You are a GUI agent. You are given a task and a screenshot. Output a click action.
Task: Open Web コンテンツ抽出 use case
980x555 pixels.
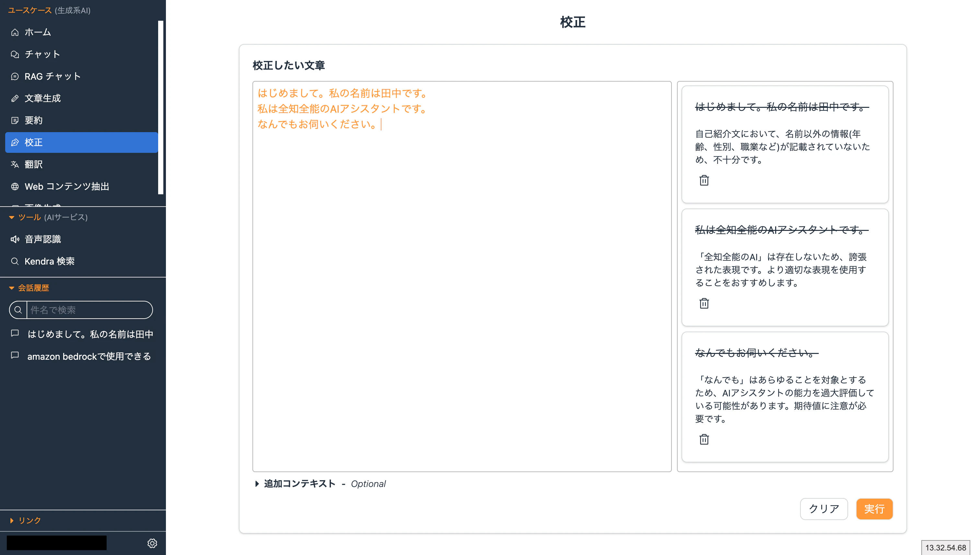[x=82, y=187]
